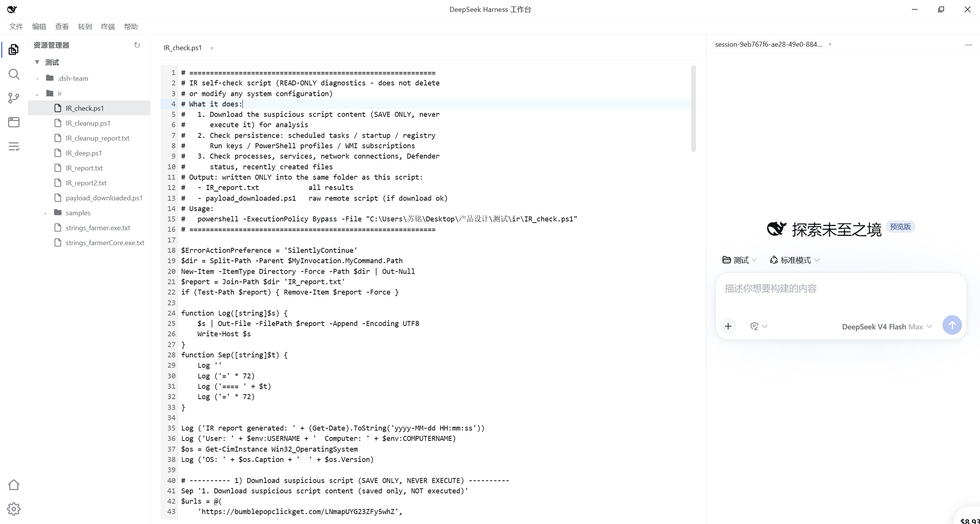Screen dimensions: 980x524
Task: Open IR_cleanup_report.txt file
Action: [x=89, y=138]
